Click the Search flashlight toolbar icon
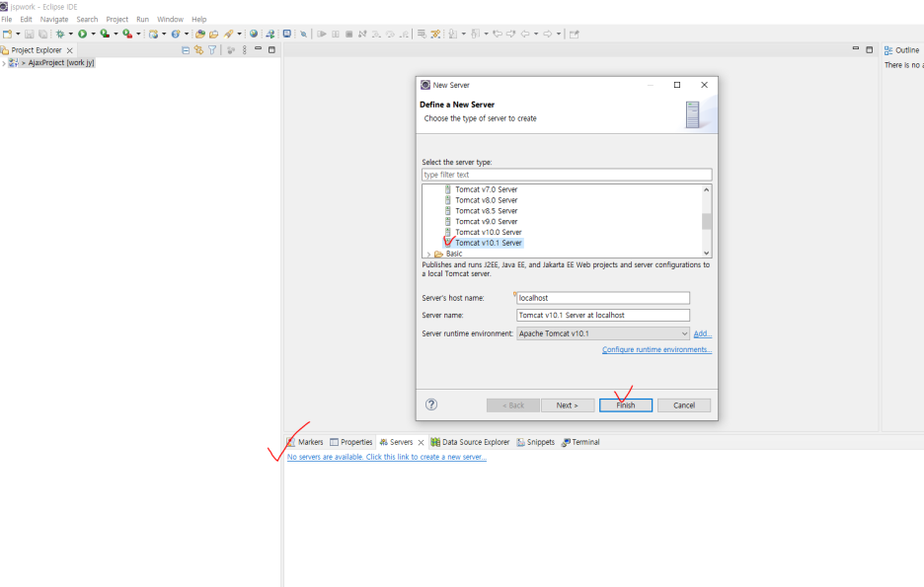 (x=229, y=35)
